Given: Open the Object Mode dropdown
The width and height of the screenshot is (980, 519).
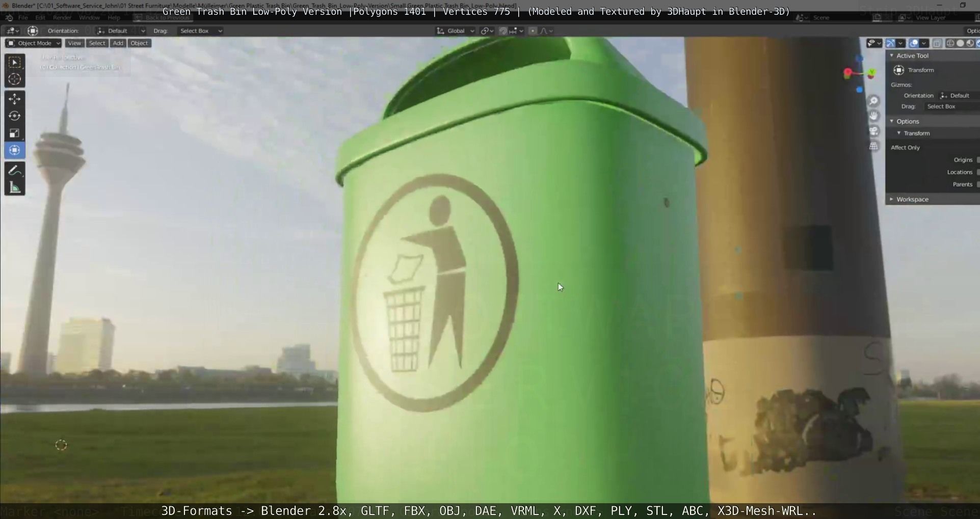Looking at the screenshot, I should click(34, 43).
